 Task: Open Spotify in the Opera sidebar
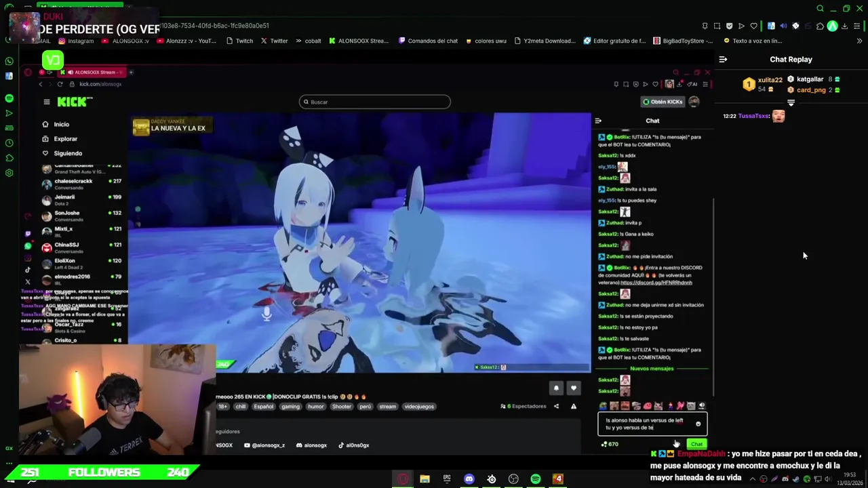[9, 98]
